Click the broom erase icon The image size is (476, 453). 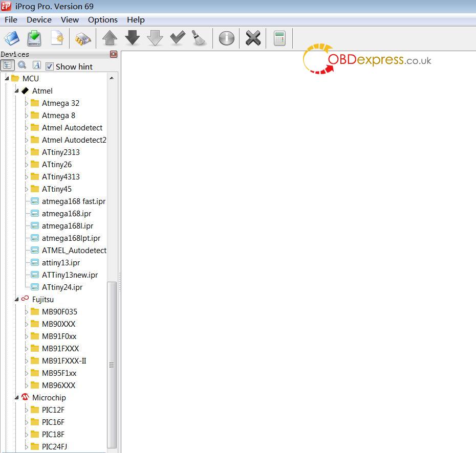[199, 38]
